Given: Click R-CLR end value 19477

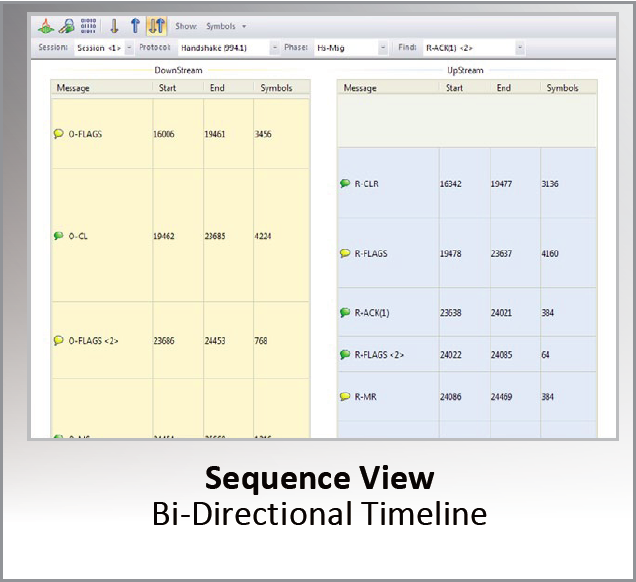Looking at the screenshot, I should pos(501,184).
